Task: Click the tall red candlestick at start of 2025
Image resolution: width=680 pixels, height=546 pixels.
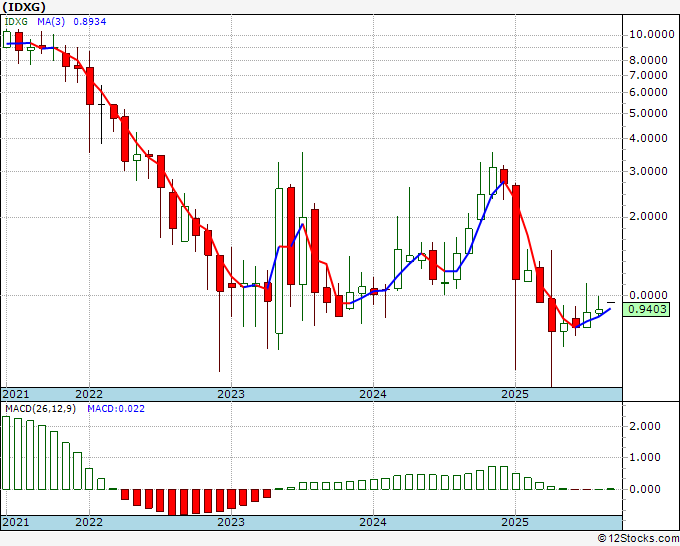Action: coord(516,232)
